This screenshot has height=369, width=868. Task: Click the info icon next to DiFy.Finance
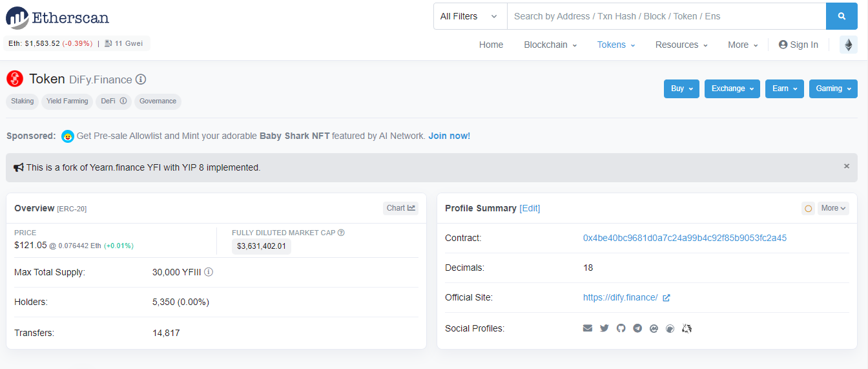tap(141, 79)
